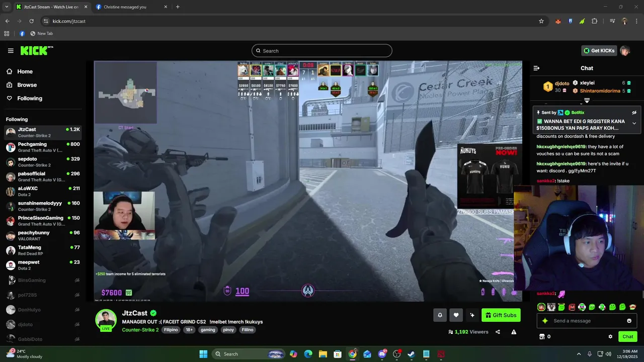644x362 pixels.
Task: Collapse the chat panel with the arrow icon
Action: coord(536,68)
